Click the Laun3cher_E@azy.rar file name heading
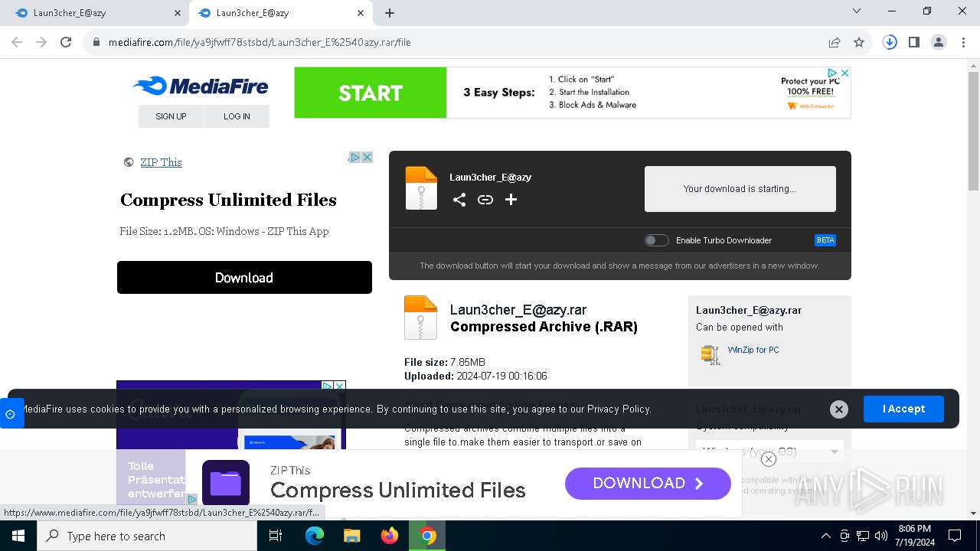Screen dimensions: 980x551 (x=518, y=310)
